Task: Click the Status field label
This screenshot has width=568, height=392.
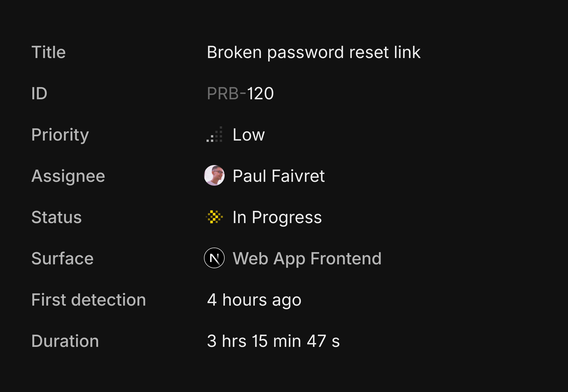Action: point(56,217)
